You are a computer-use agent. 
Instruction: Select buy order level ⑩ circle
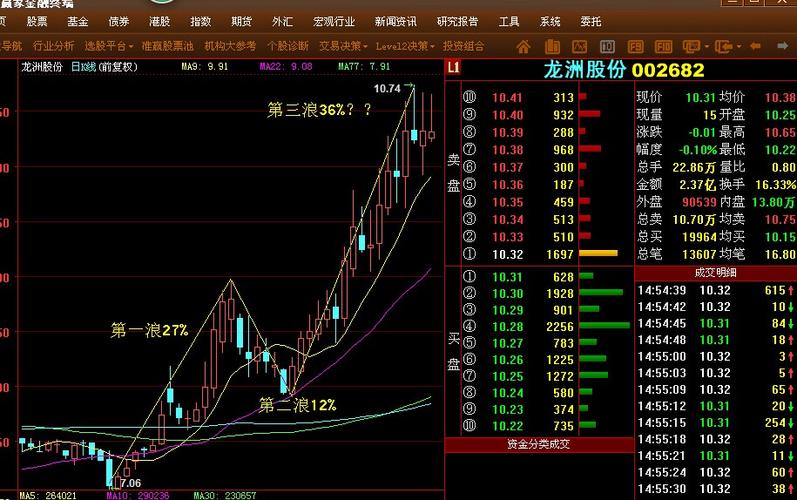[469, 425]
